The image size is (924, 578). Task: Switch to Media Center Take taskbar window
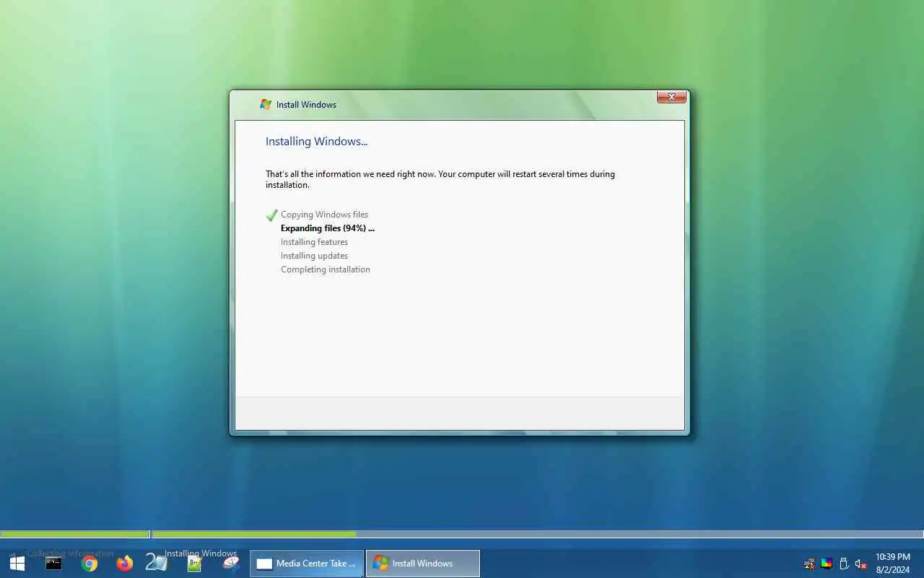(x=307, y=564)
